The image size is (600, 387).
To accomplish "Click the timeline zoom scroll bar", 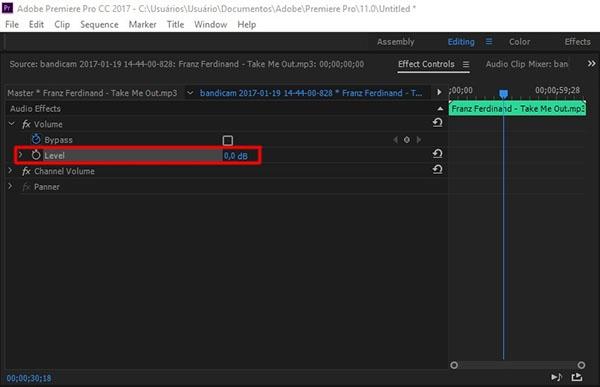I will [518, 366].
